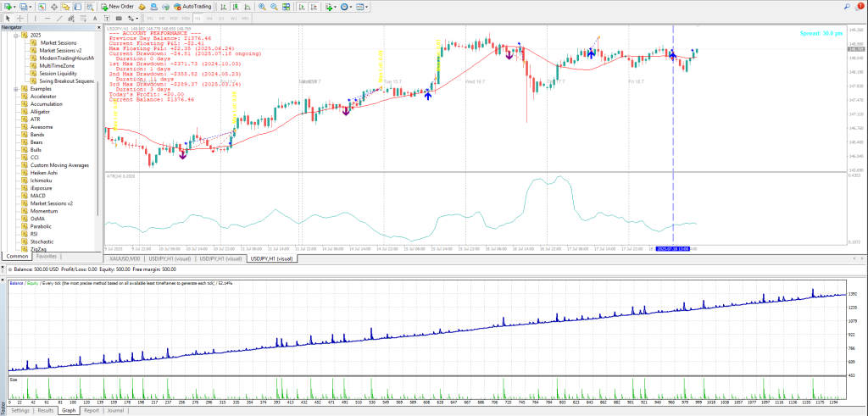
Task: Switch chart to line chart display
Action: [x=247, y=6]
